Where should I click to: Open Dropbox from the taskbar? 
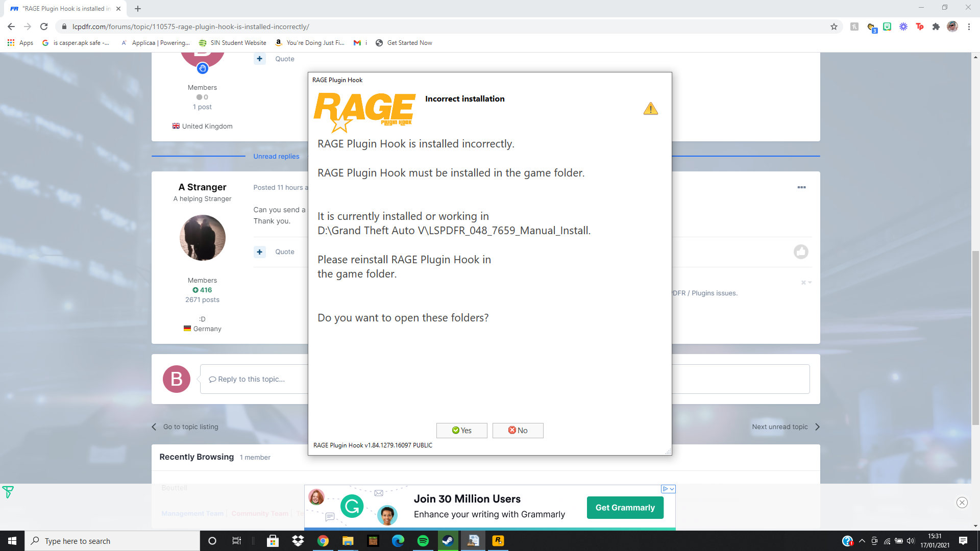pyautogui.click(x=298, y=541)
